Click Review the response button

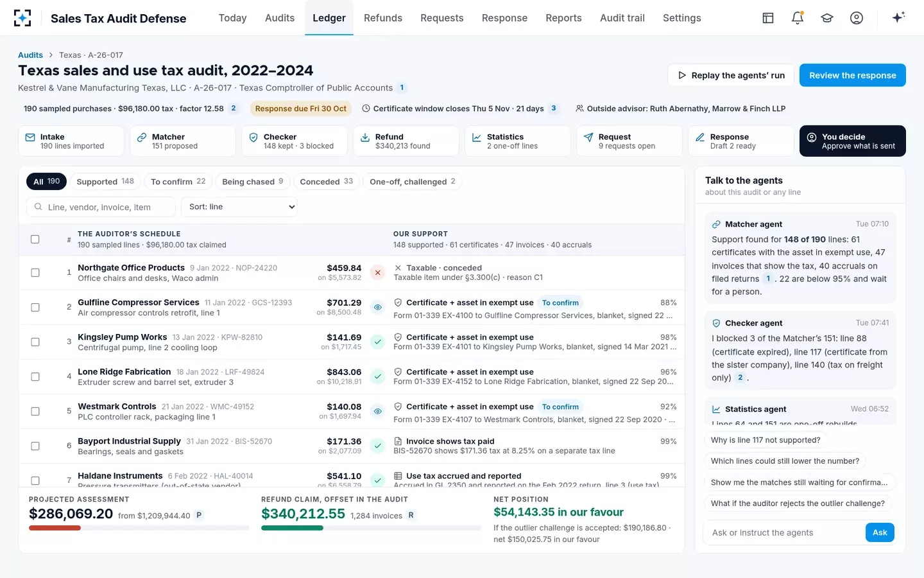click(x=853, y=75)
